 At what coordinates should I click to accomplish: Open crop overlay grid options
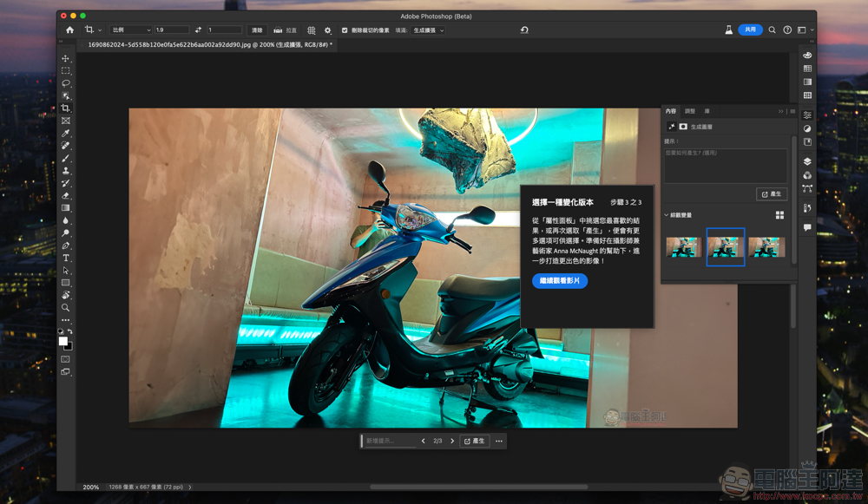[x=311, y=30]
